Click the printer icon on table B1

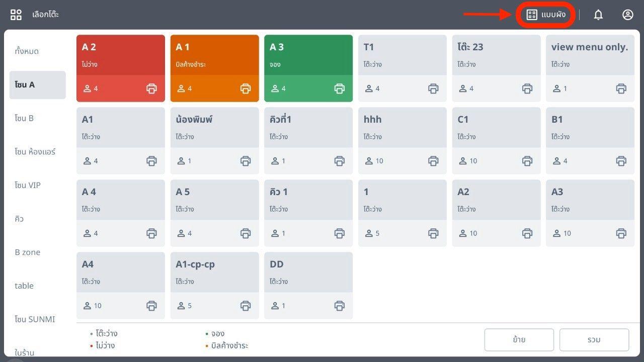pyautogui.click(x=621, y=161)
